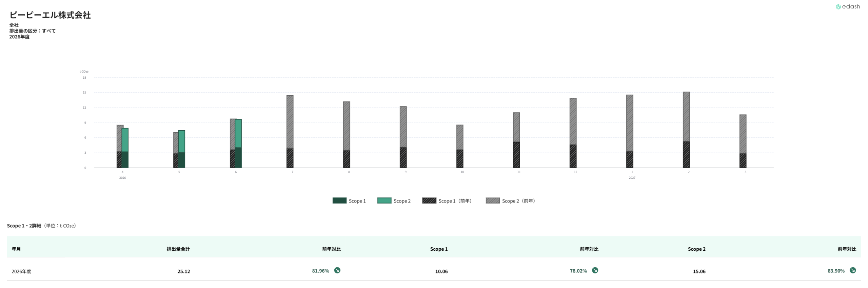Click the down-arrow icon beside 81.96%
This screenshot has height=288, width=868.
(337, 270)
